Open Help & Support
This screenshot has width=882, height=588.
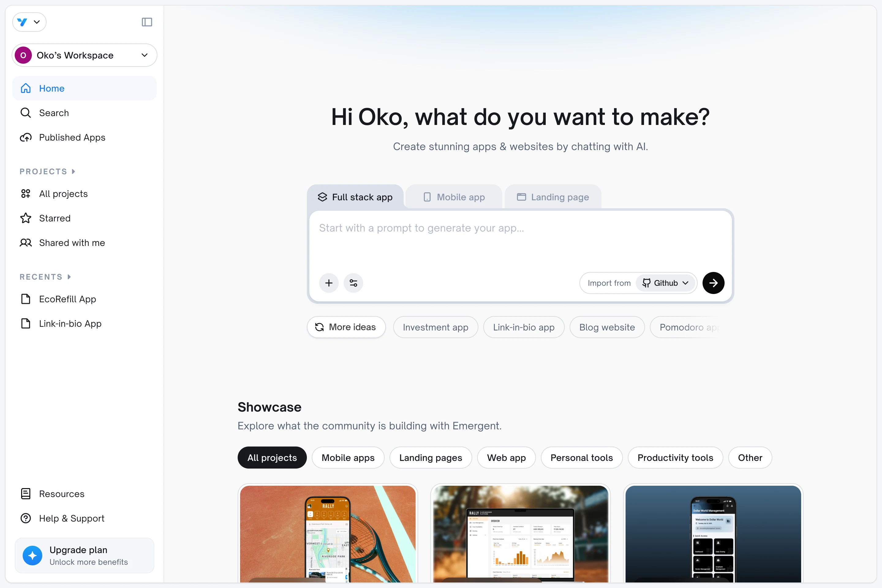click(x=71, y=518)
